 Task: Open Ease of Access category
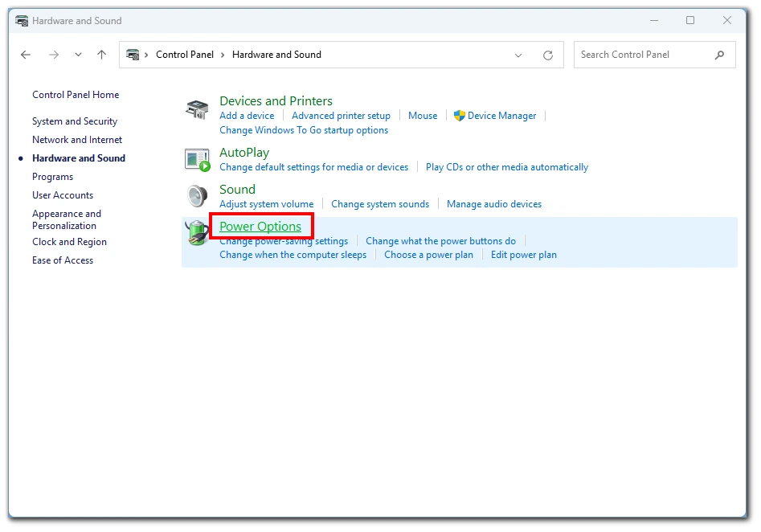[x=63, y=260]
